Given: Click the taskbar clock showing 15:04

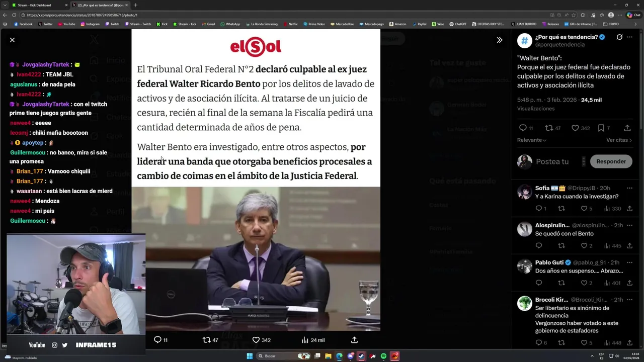Looking at the screenshot, I should [x=631, y=356].
